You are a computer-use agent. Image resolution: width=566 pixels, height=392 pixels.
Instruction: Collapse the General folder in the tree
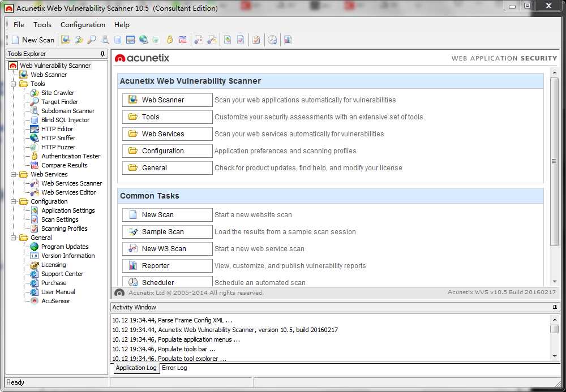coord(14,238)
